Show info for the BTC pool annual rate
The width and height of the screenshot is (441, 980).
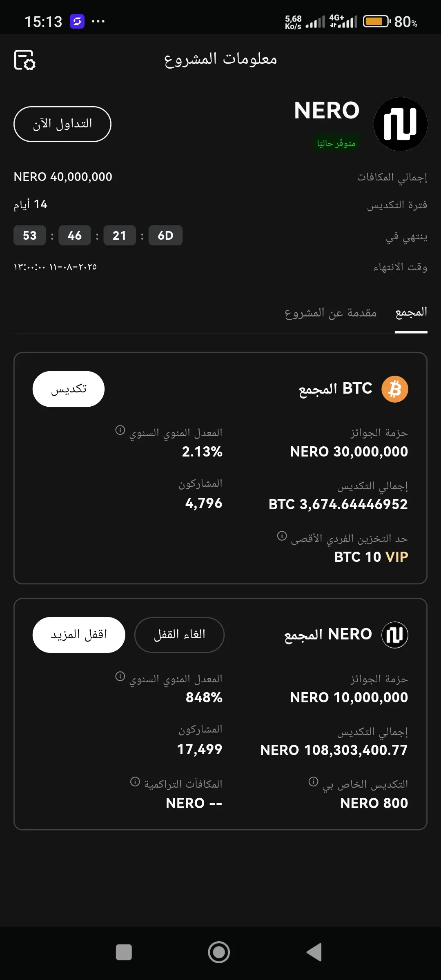(120, 430)
